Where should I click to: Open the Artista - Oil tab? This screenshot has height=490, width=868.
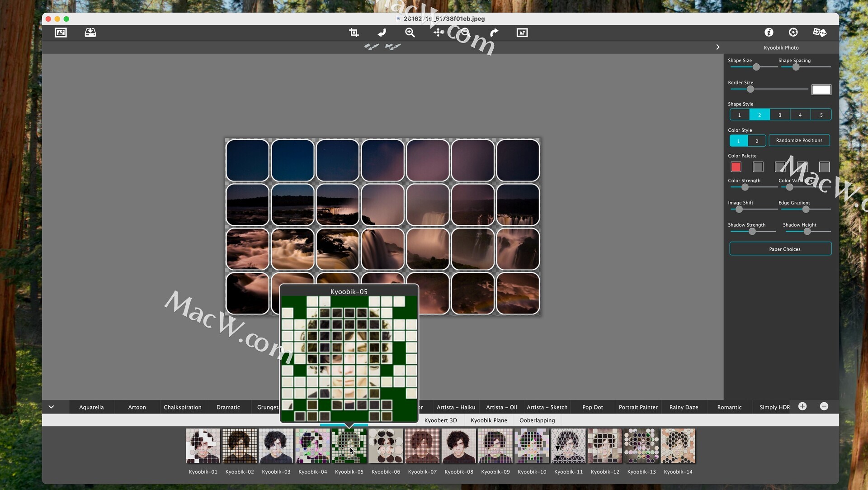(501, 407)
